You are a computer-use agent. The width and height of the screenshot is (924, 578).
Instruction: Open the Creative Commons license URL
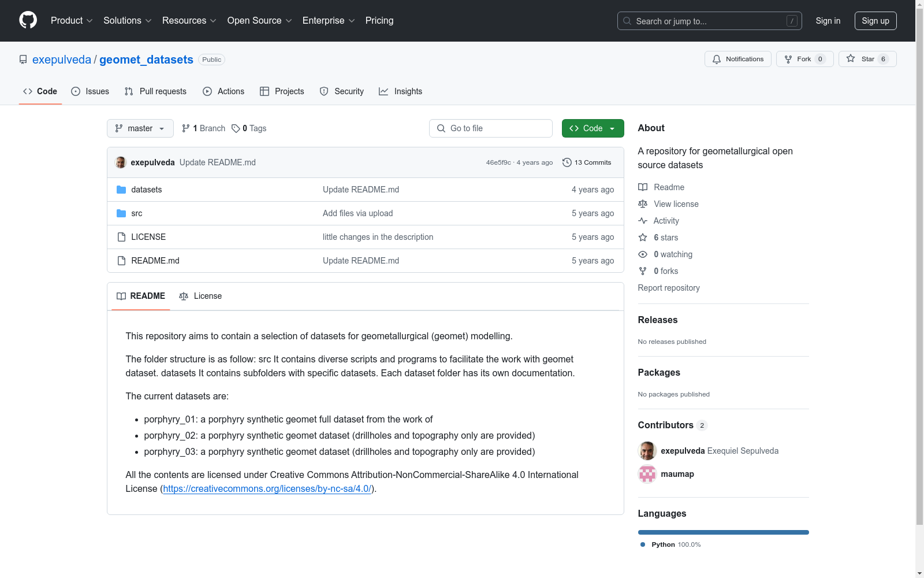point(267,488)
